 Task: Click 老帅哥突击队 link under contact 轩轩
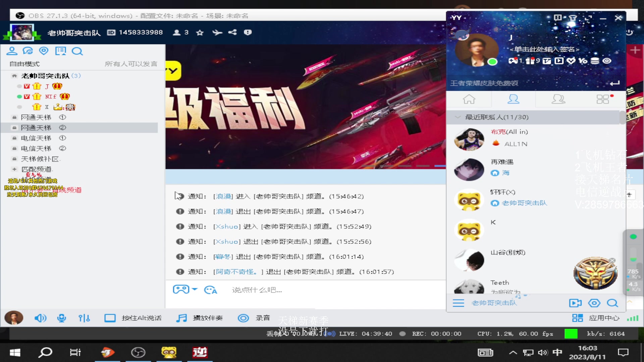point(524,203)
